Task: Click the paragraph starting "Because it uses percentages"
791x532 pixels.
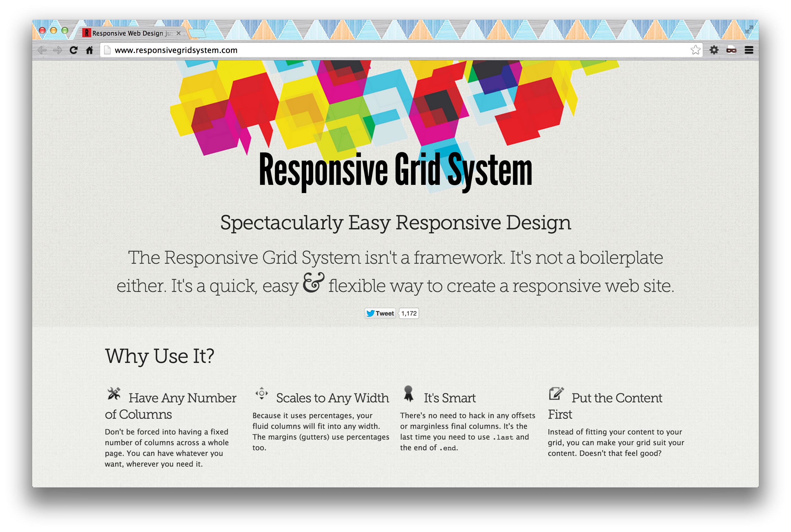Action: tap(321, 432)
